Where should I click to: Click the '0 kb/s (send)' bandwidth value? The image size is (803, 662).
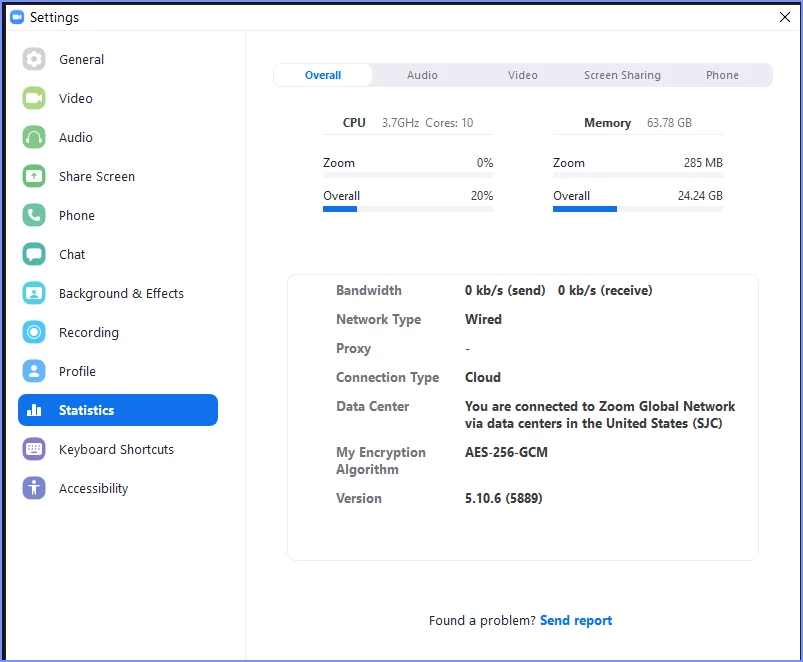505,290
